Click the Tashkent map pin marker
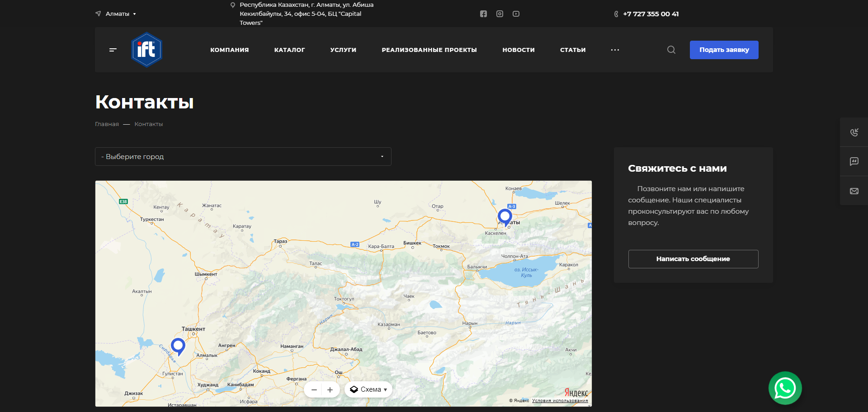Screen dimensions: 868x412 click(x=178, y=347)
